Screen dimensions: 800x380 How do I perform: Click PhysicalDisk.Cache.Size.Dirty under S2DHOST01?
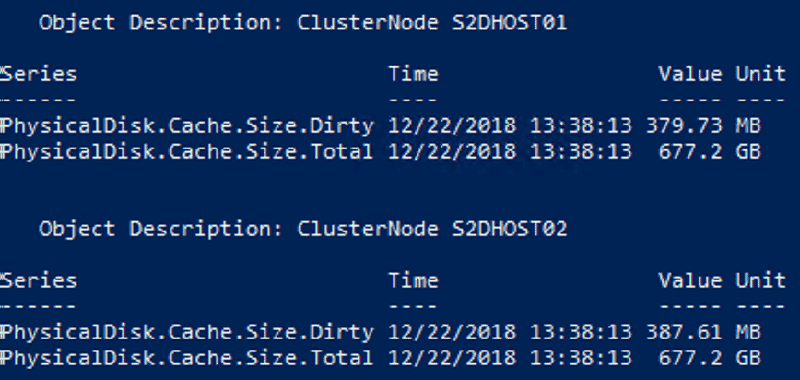[187, 126]
